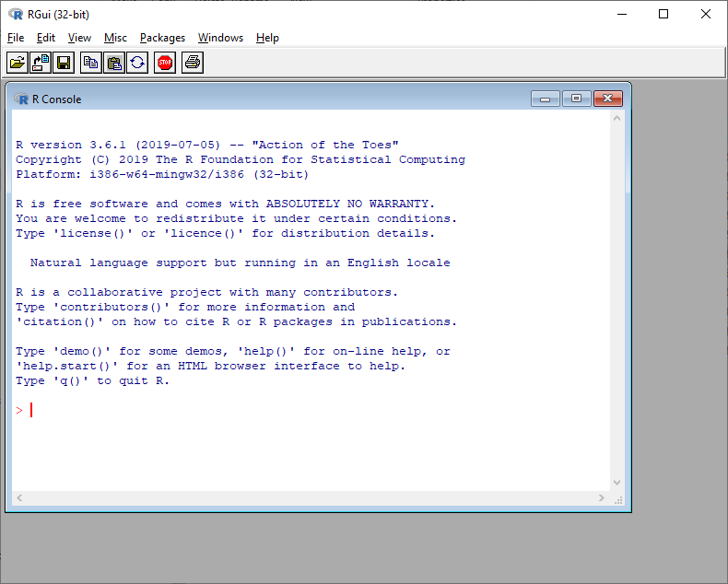This screenshot has width=728, height=584.
Task: Open the Windows menu
Action: pos(220,38)
